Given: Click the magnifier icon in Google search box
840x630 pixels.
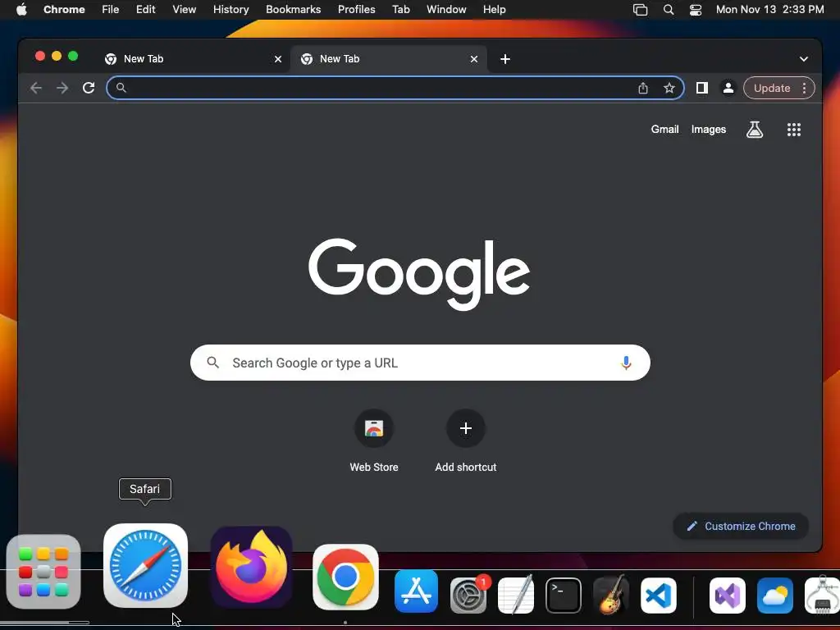Looking at the screenshot, I should pyautogui.click(x=212, y=363).
